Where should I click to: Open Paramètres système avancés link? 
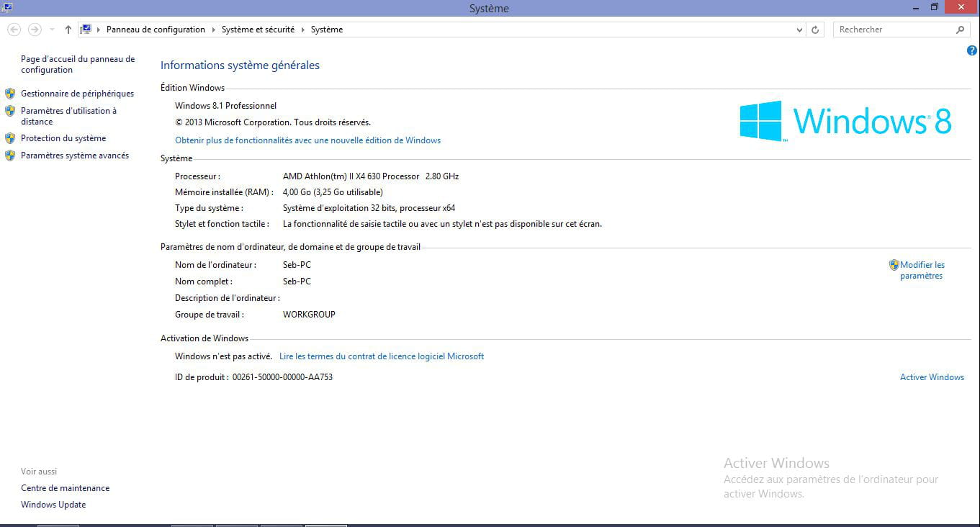(x=75, y=156)
